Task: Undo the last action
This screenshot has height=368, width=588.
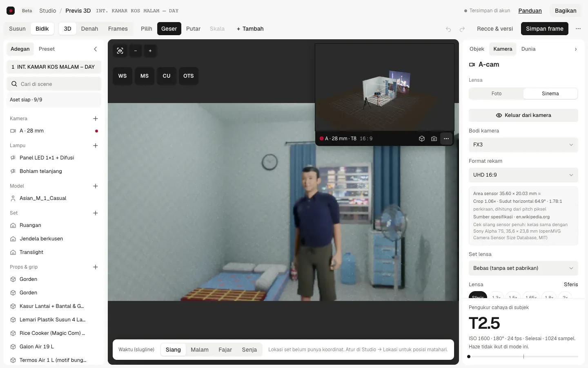Action: (448, 29)
